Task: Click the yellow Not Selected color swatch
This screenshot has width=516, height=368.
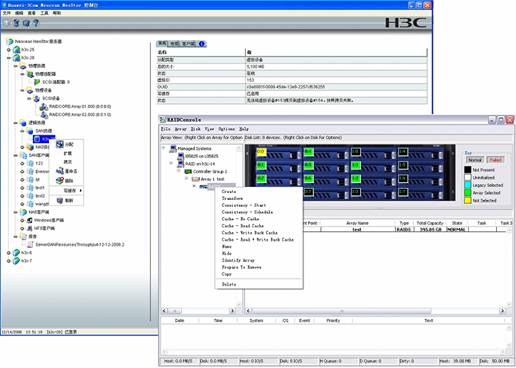Action: [x=468, y=200]
